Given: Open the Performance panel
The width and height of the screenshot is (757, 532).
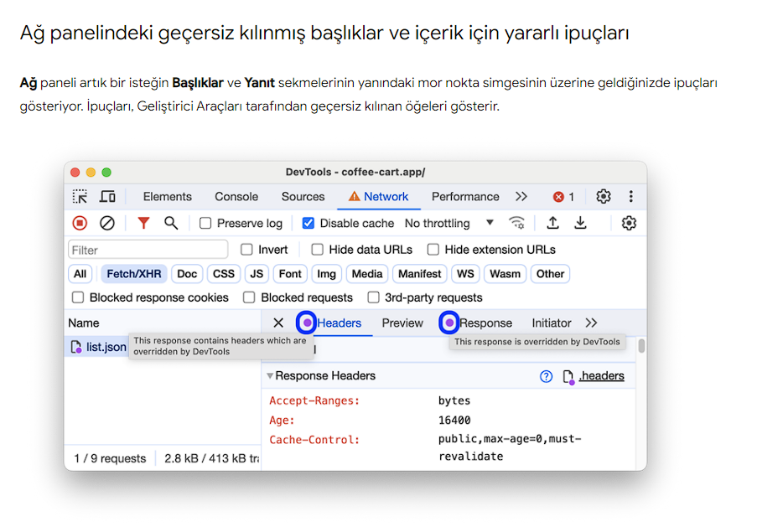Looking at the screenshot, I should (x=465, y=196).
